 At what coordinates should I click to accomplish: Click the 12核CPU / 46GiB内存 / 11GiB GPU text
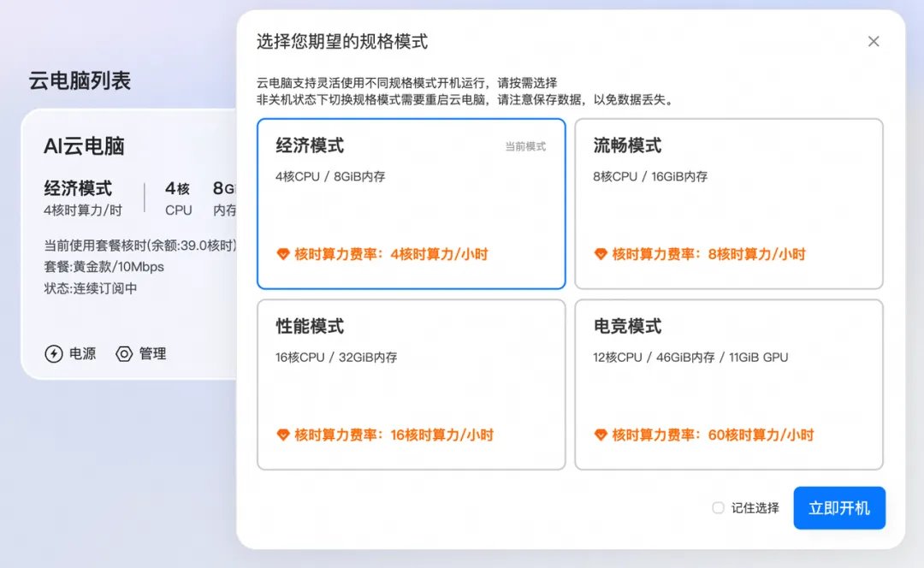point(690,357)
